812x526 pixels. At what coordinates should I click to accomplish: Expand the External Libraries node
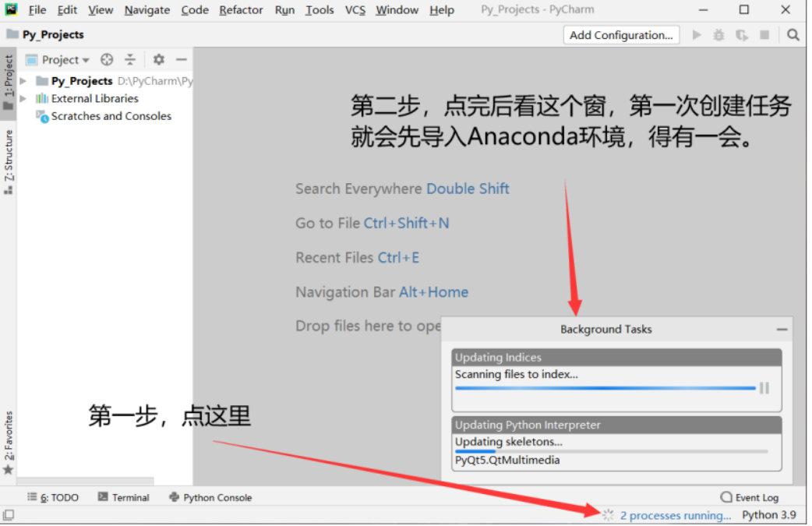(x=23, y=98)
